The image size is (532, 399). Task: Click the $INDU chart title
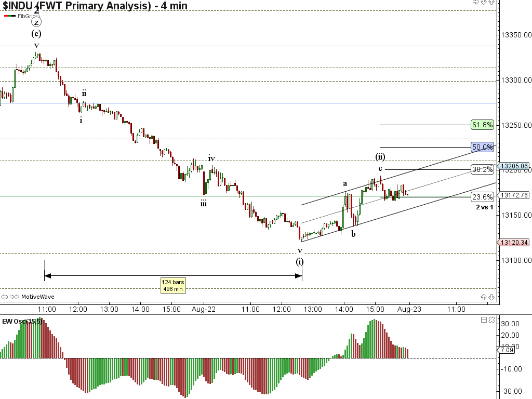94,6
